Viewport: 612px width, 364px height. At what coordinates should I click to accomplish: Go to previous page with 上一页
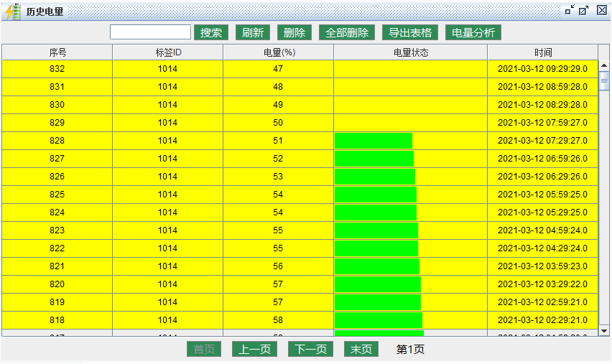(x=254, y=350)
